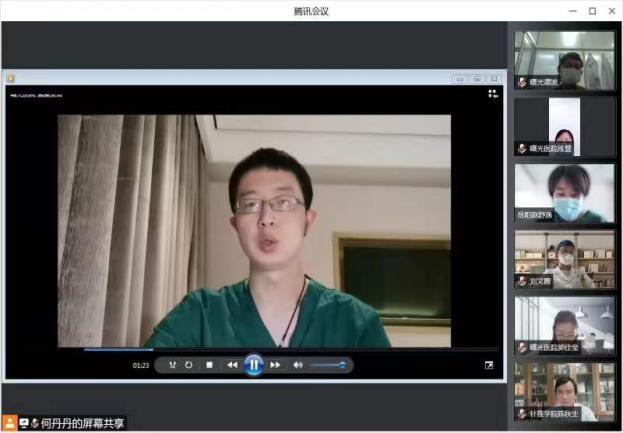Pause the video with the center play/pause button
Viewport: 623px width, 433px height.
[x=254, y=365]
